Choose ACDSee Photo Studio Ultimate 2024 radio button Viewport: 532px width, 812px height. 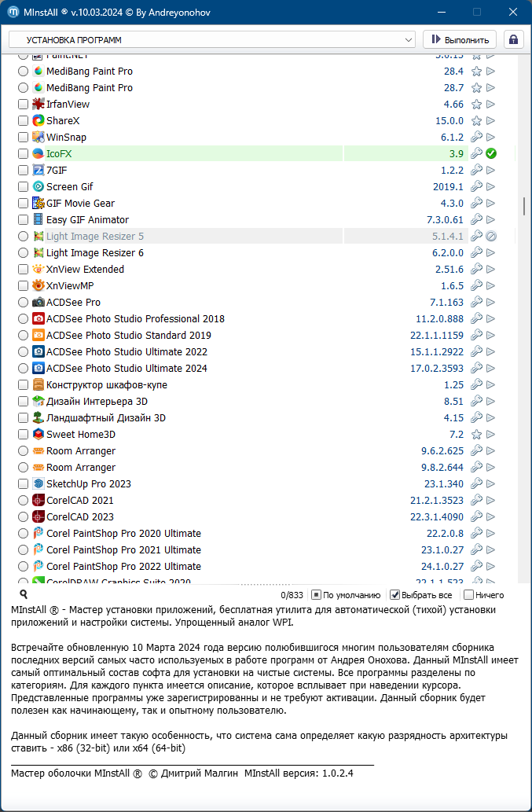23,368
